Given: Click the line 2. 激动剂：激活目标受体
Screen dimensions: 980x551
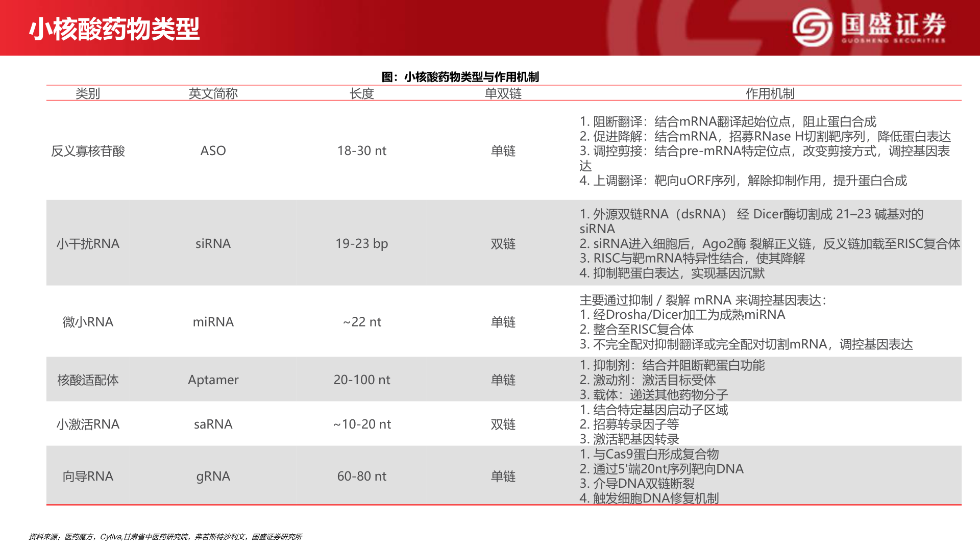Looking at the screenshot, I should (648, 380).
